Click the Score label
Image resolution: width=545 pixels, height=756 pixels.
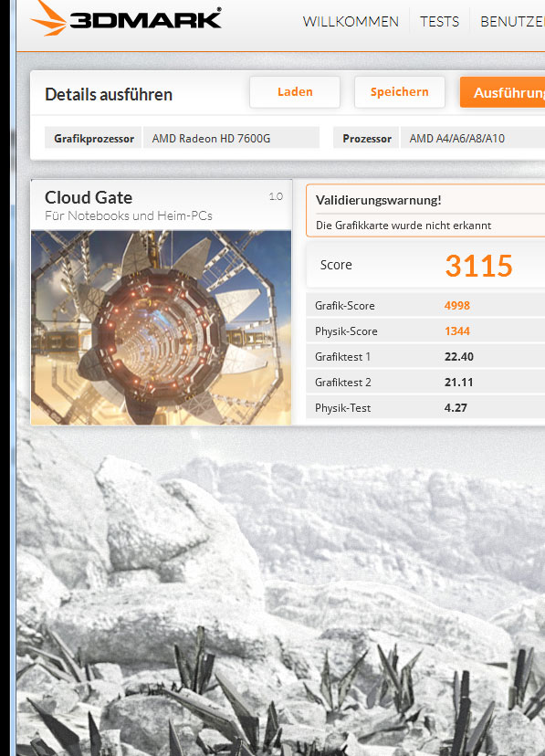[x=336, y=265]
